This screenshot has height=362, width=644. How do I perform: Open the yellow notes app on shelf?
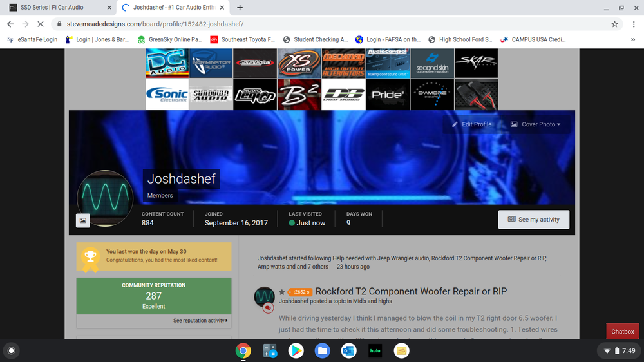pyautogui.click(x=401, y=351)
